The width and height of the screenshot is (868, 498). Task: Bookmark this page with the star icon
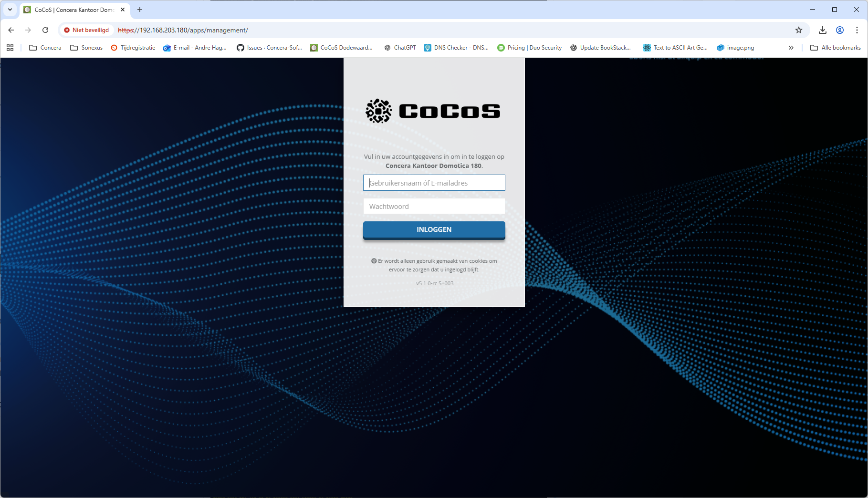[799, 30]
